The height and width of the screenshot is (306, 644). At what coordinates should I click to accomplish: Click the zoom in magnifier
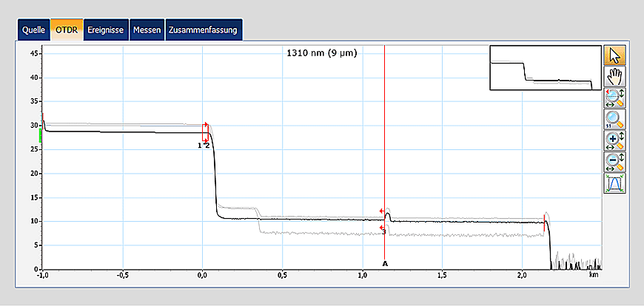coord(615,140)
